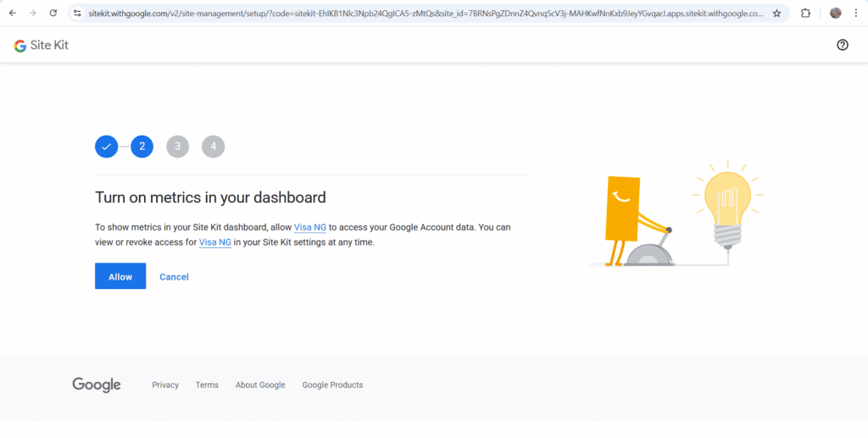This screenshot has height=438, width=868.
Task: Click the 'Site Kit' title text
Action: coord(49,46)
